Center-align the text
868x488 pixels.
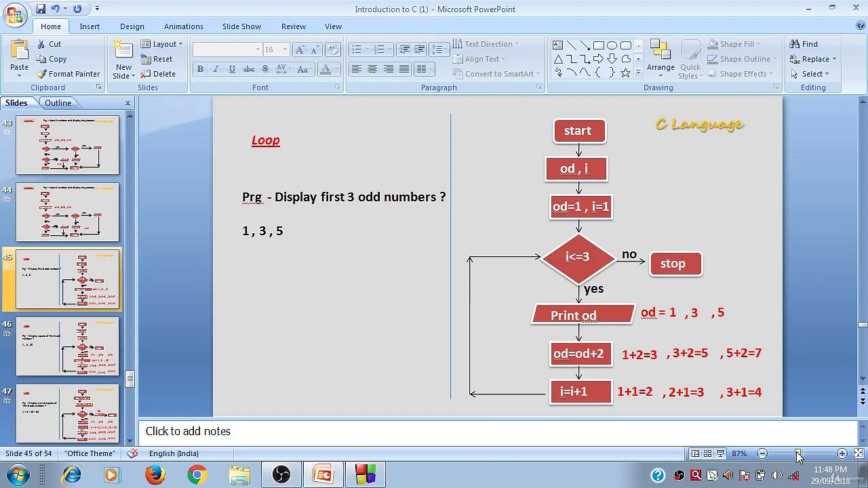tap(372, 69)
